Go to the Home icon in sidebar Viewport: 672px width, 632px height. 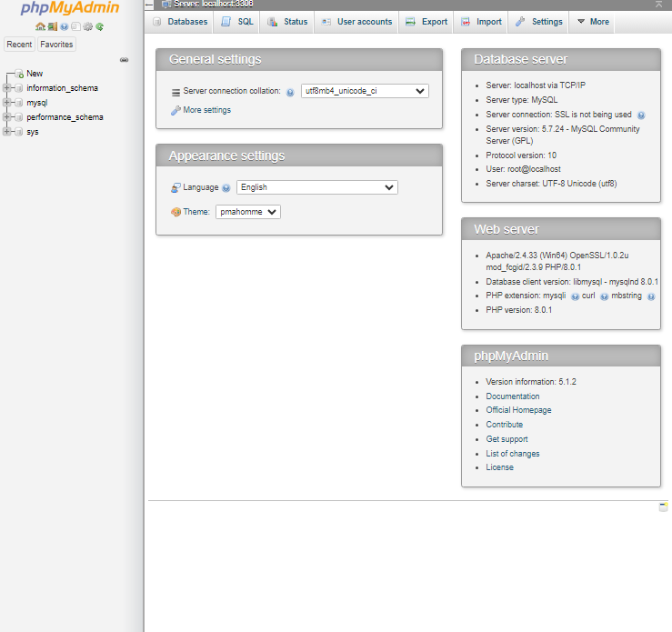tap(40, 26)
